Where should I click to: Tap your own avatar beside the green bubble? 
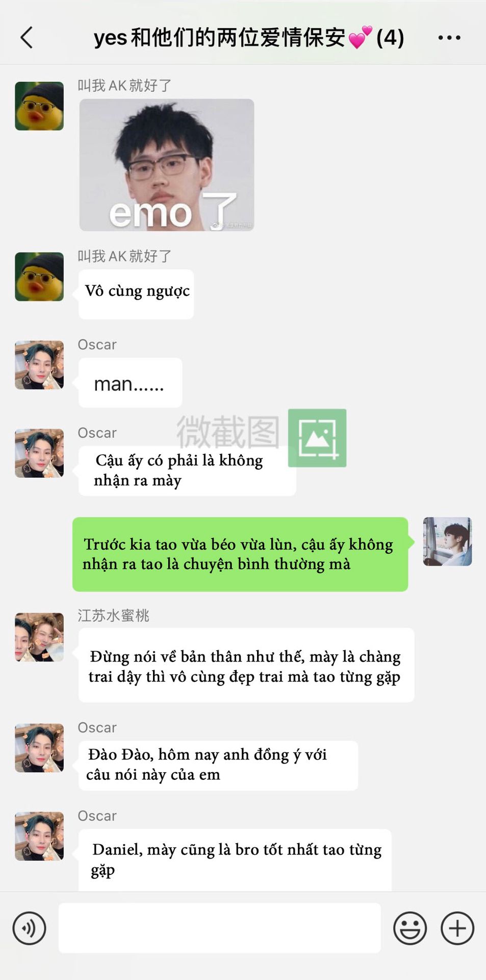click(x=447, y=542)
